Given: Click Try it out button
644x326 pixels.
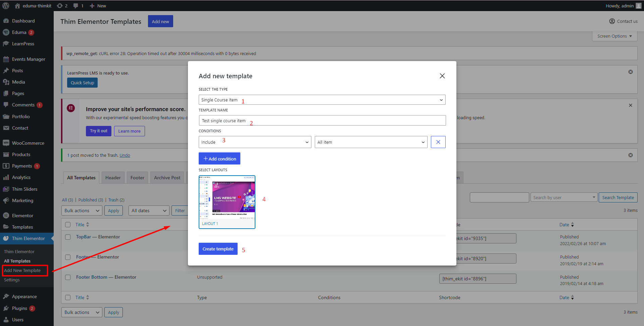Looking at the screenshot, I should 99,131.
